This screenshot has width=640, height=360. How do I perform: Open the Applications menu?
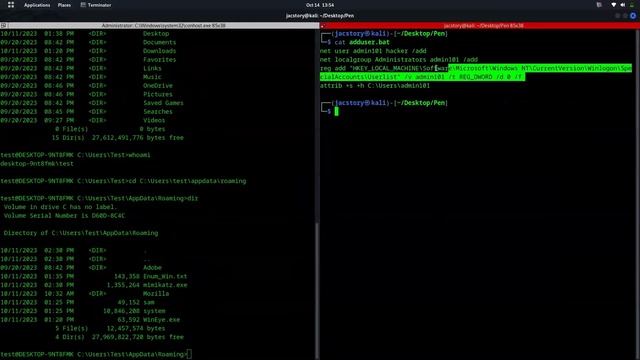37,5
